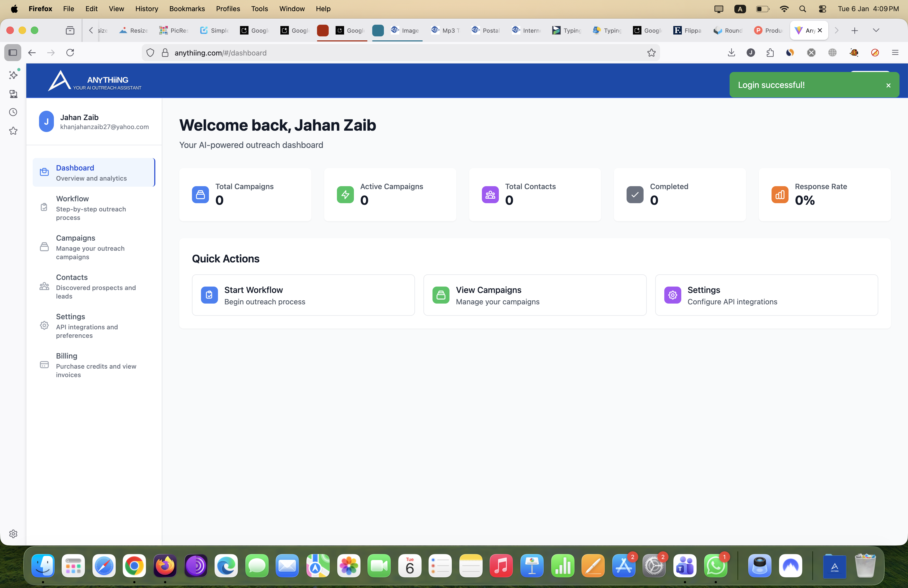
Task: Select the Start Workflow clipboard icon
Action: (209, 295)
